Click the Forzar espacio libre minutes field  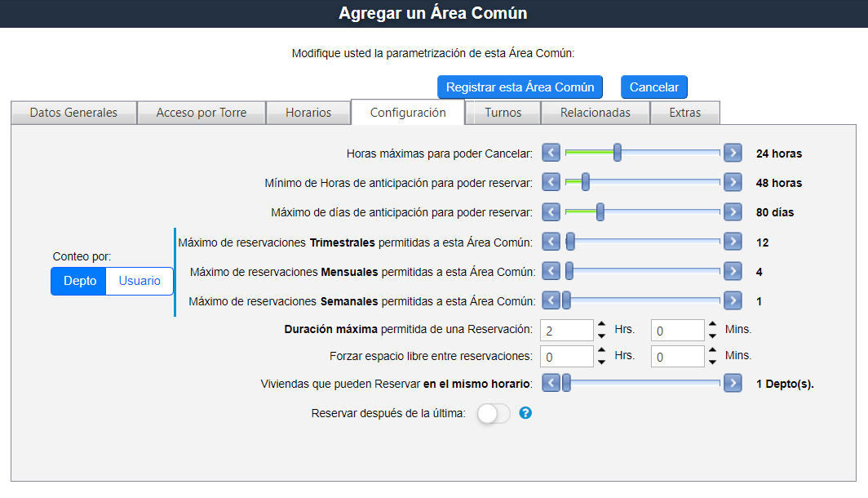pos(676,357)
